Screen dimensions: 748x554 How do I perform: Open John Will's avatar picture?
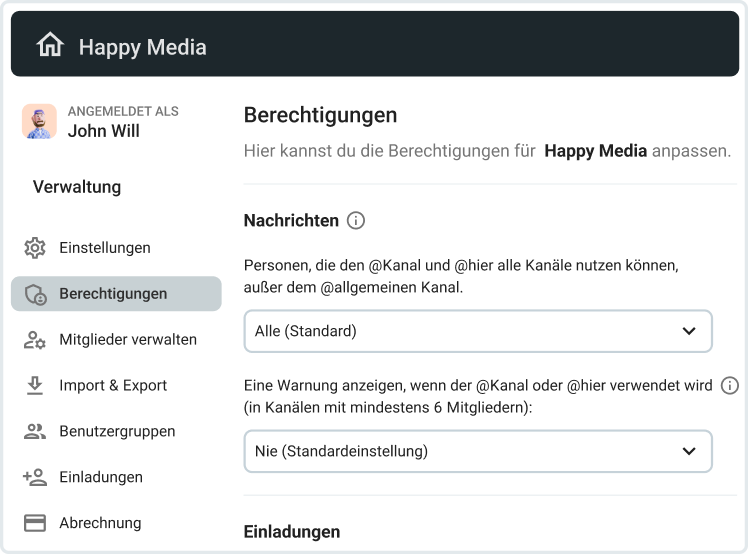(x=39, y=121)
